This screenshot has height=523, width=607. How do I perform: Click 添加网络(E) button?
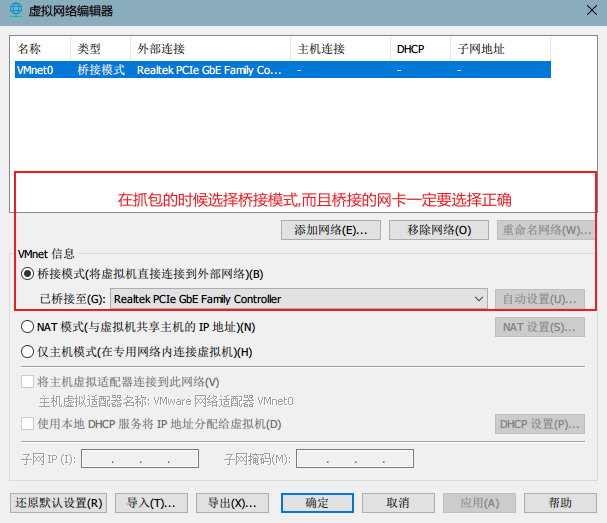[x=331, y=230]
